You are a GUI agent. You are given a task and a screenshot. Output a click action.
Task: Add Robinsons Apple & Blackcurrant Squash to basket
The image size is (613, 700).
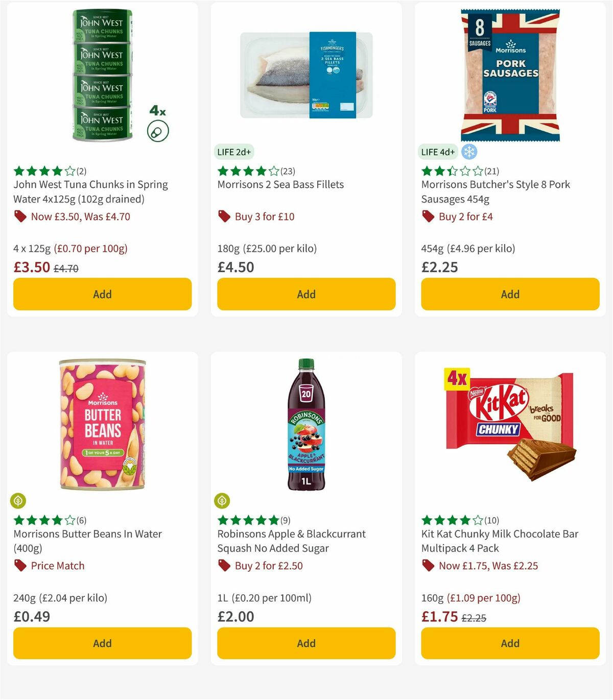point(306,643)
